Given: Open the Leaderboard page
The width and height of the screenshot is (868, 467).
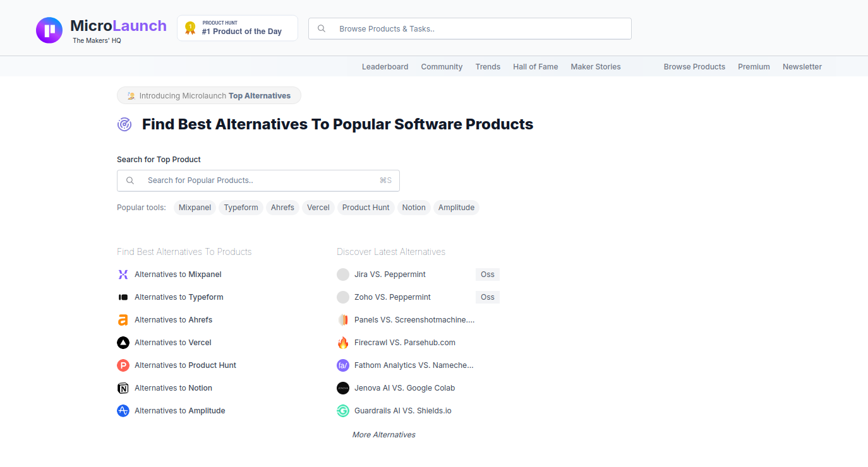Looking at the screenshot, I should [385, 67].
